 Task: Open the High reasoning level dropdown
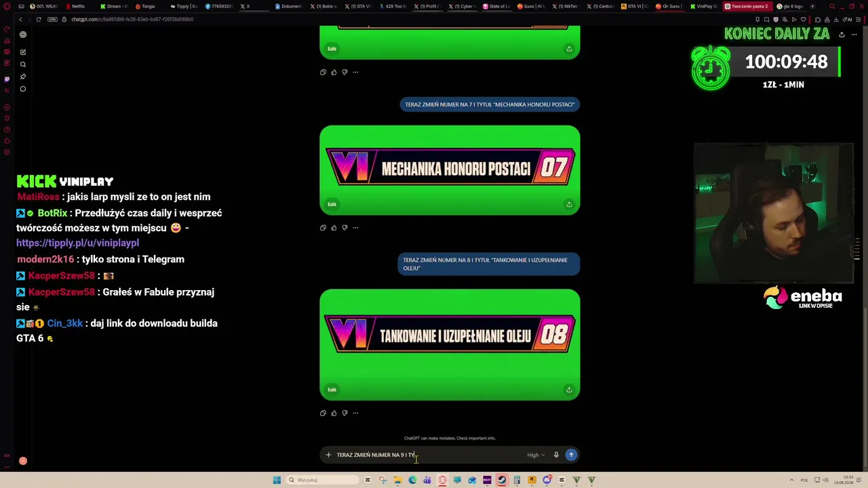[x=536, y=455]
